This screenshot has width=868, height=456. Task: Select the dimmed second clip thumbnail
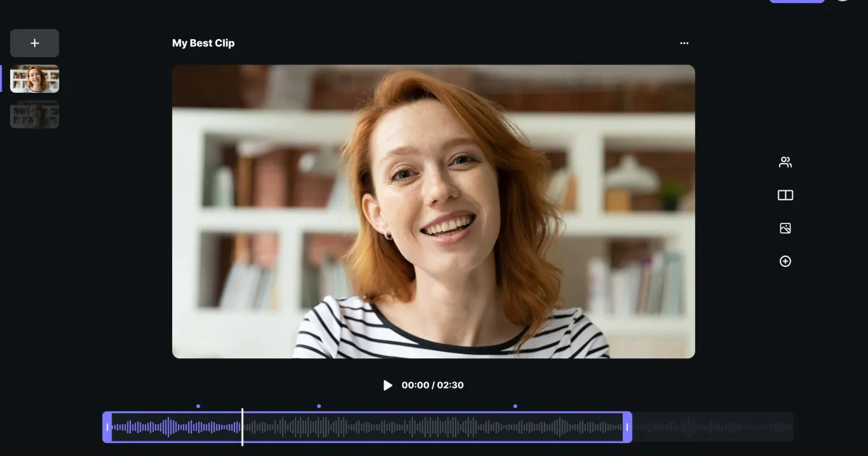tap(35, 114)
